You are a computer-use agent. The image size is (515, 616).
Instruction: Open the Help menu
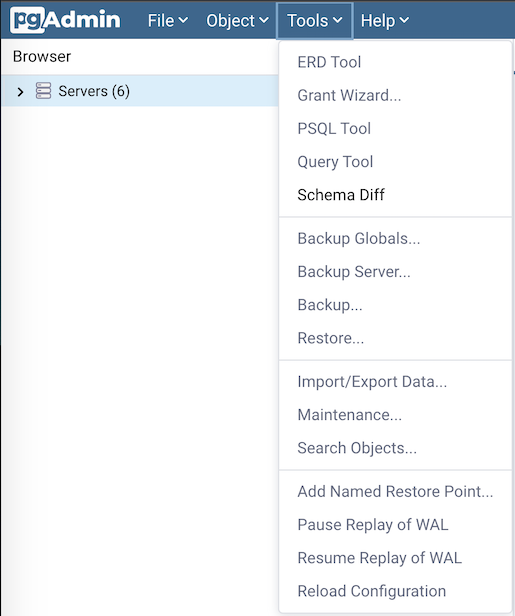click(385, 20)
